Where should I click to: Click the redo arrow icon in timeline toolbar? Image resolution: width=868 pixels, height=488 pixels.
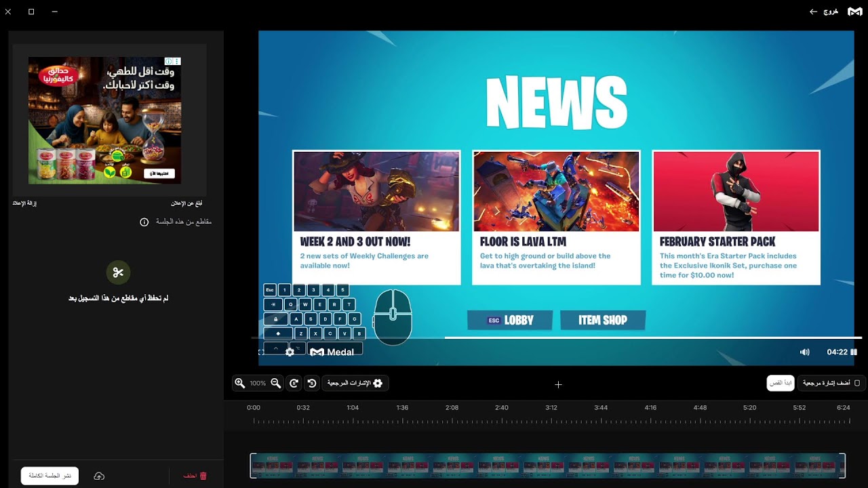coord(294,383)
